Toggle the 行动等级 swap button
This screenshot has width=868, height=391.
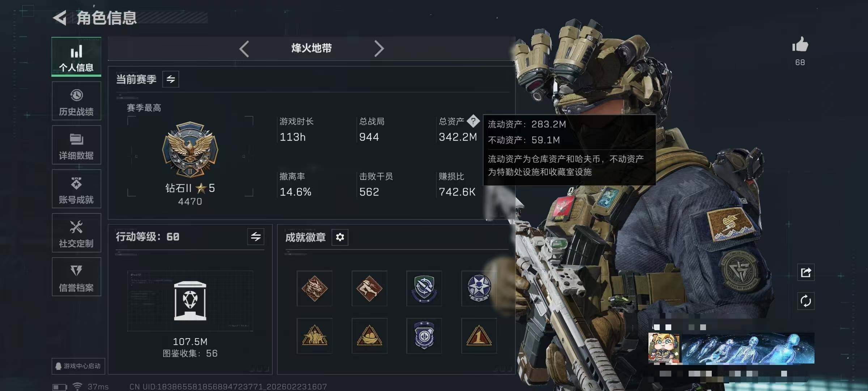coord(256,237)
